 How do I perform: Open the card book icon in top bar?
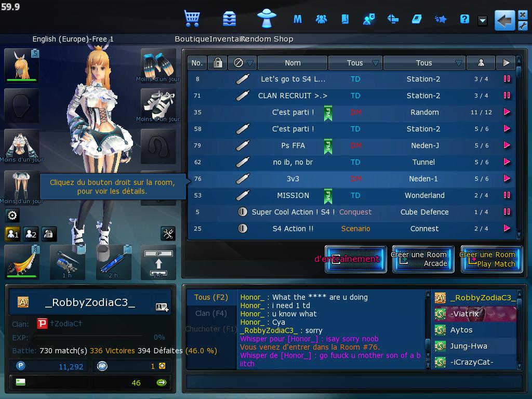pos(345,19)
